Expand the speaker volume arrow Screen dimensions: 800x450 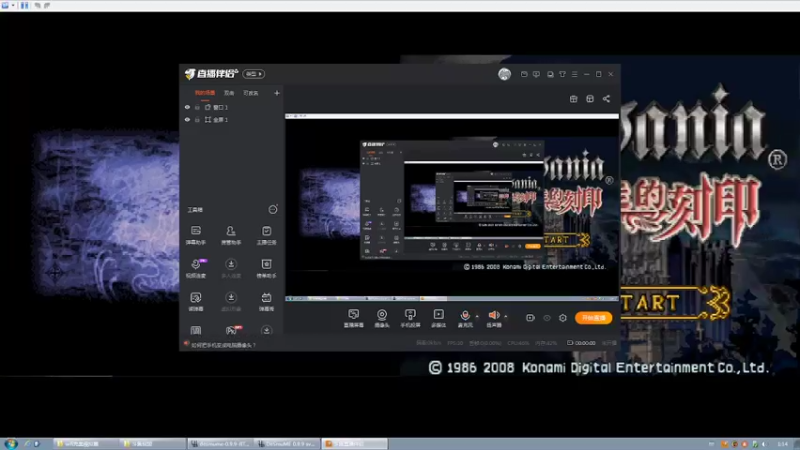tap(506, 316)
